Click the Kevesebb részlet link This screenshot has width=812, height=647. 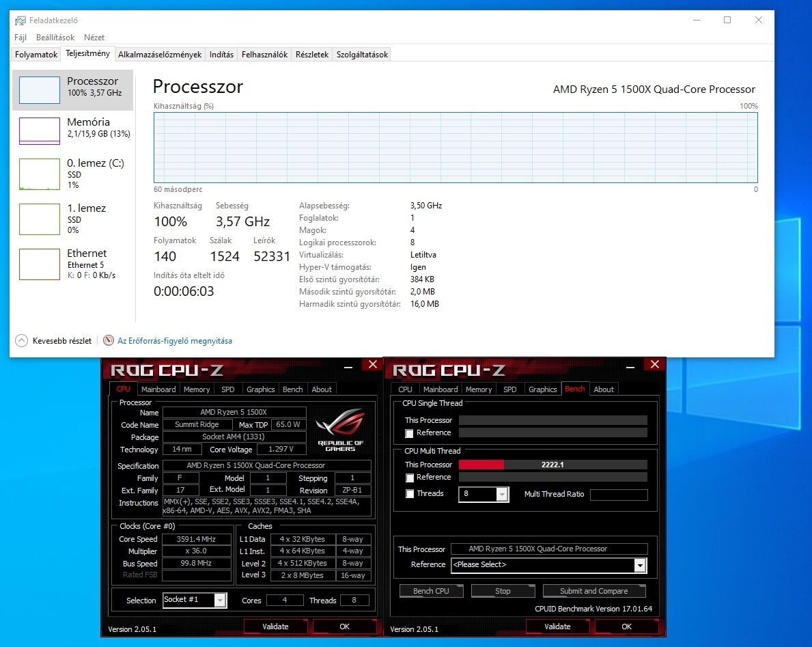click(61, 340)
